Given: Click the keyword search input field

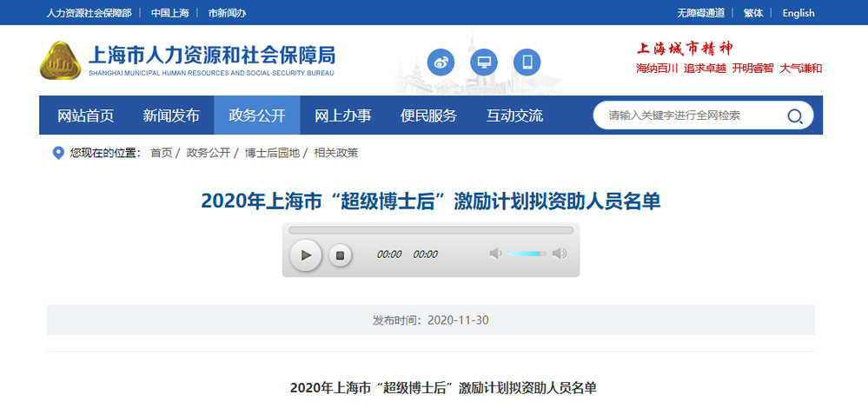Looking at the screenshot, I should 691,115.
